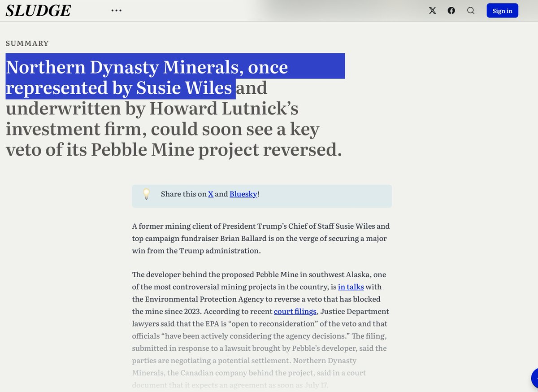Click the text 'Share this on'
Screen dimensions: 538x392
pyautogui.click(x=184, y=194)
